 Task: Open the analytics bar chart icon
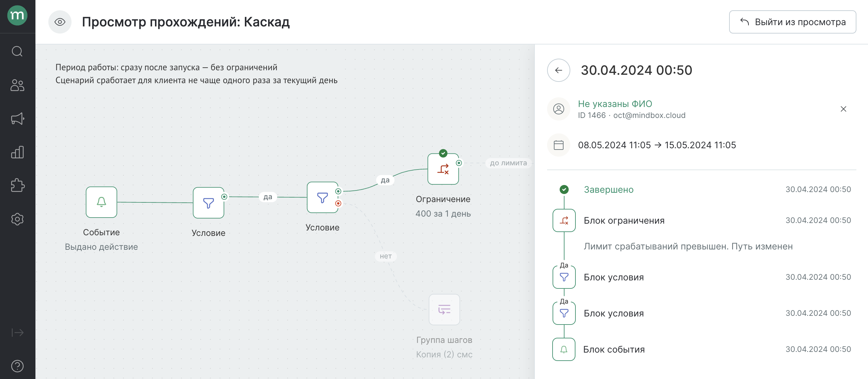(x=17, y=152)
